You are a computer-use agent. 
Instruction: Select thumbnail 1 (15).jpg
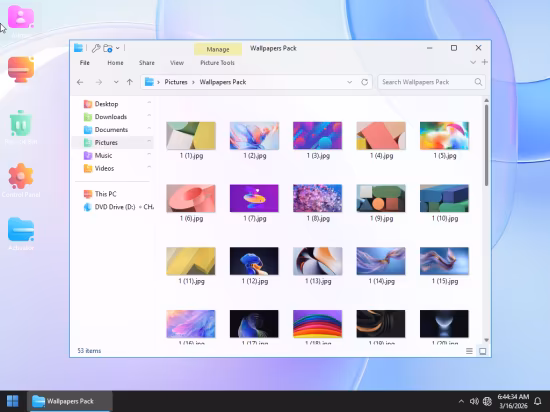pyautogui.click(x=444, y=261)
